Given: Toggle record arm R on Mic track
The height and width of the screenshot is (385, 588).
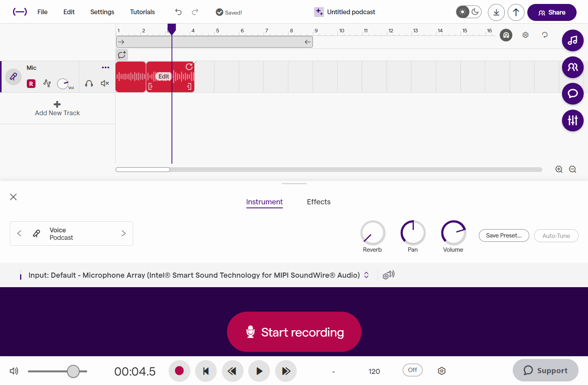Looking at the screenshot, I should [x=31, y=84].
